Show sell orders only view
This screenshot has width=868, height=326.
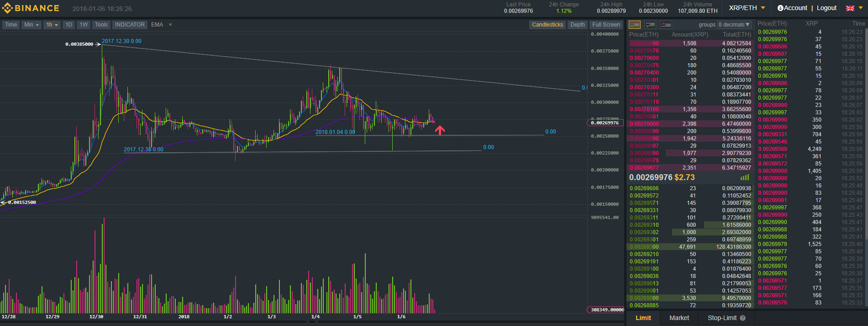666,25
